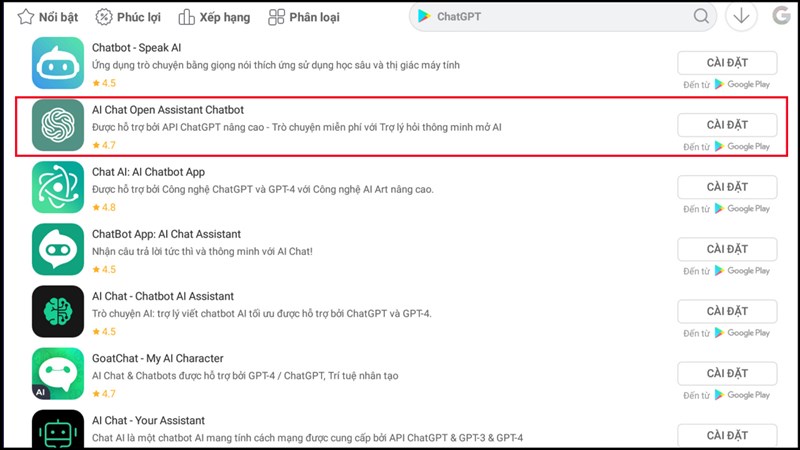Click the Google account G icon

click(x=781, y=16)
